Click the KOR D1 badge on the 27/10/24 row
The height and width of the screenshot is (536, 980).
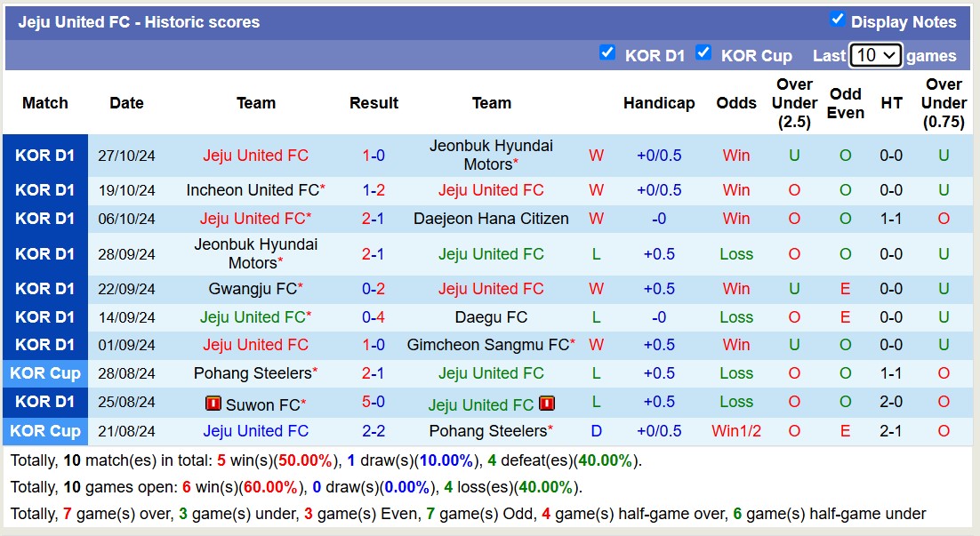[x=45, y=155]
